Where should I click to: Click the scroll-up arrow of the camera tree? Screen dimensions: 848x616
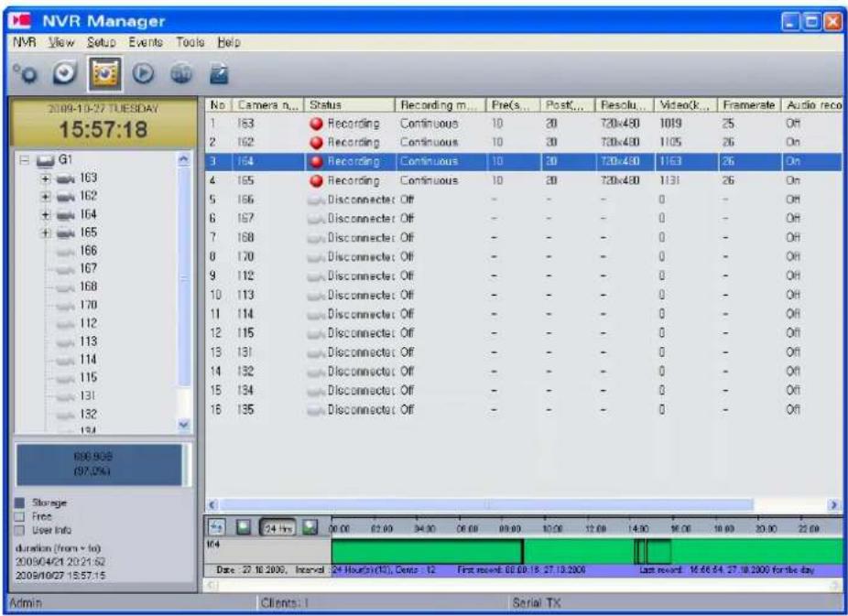coord(184,159)
